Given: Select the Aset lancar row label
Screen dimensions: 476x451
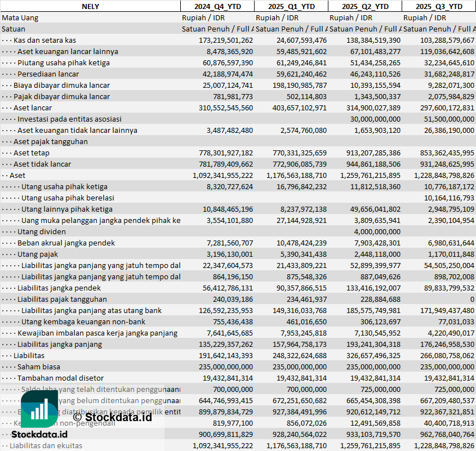Looking at the screenshot, I should click(x=33, y=108).
